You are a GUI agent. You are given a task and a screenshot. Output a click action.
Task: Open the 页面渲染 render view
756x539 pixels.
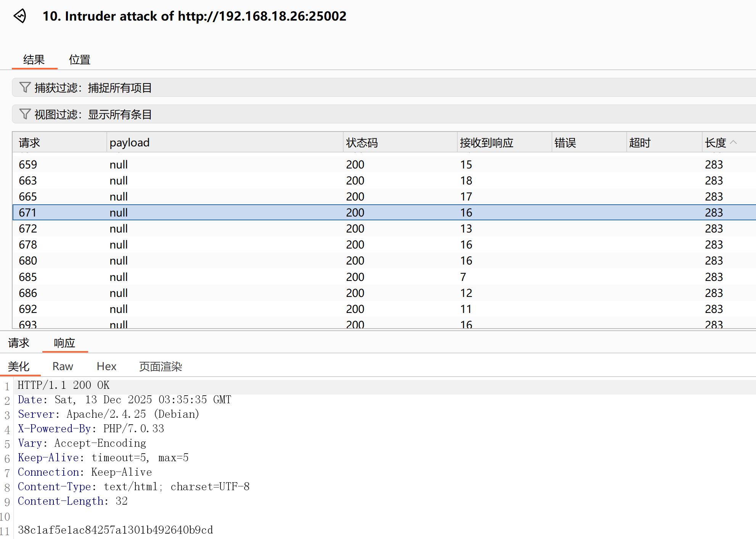tap(161, 366)
